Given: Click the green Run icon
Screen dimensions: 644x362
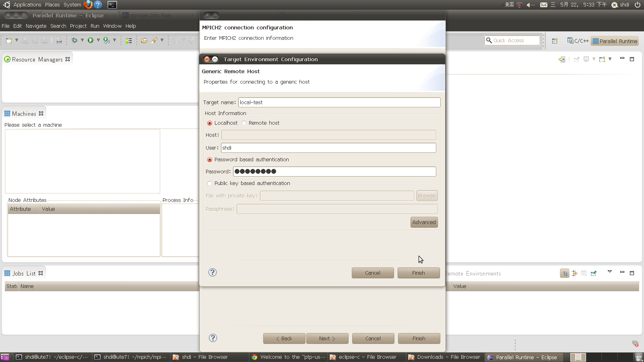Looking at the screenshot, I should click(x=91, y=40).
